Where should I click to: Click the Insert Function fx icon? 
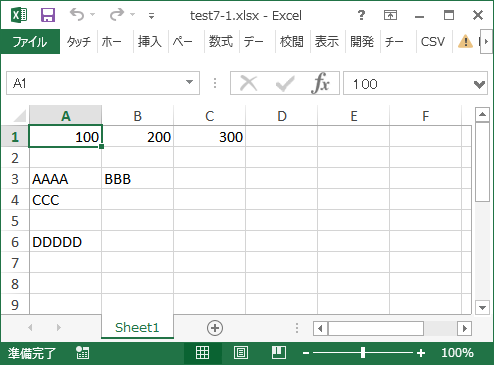click(320, 83)
